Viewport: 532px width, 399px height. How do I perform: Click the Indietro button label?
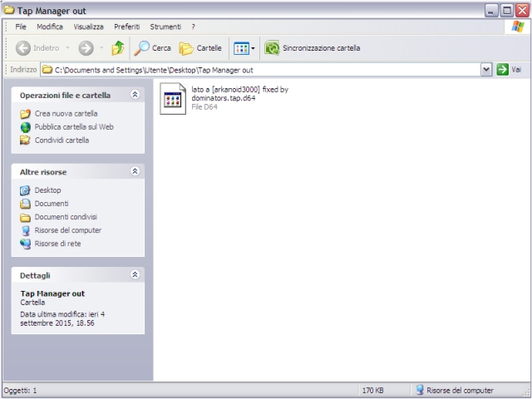[47, 48]
